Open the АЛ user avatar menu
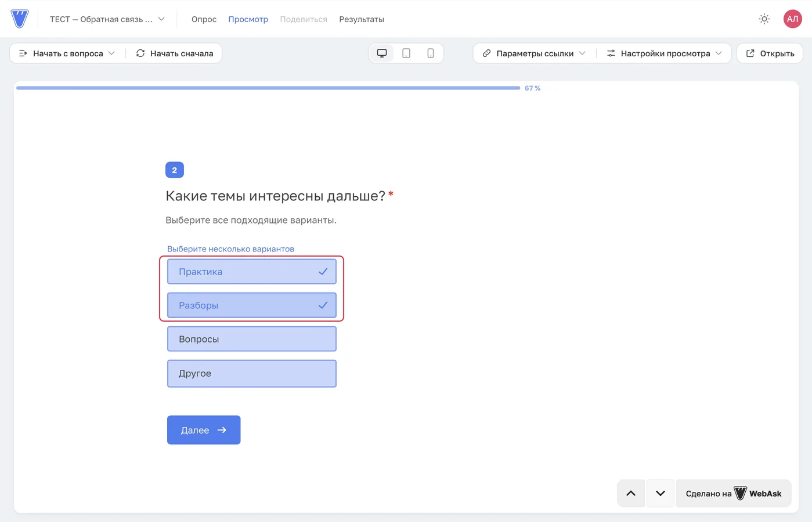This screenshot has width=812, height=522. [793, 19]
